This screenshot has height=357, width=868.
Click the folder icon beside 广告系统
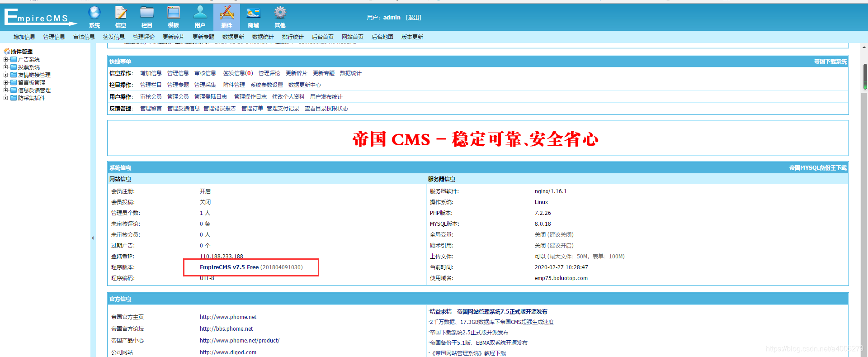(14, 59)
